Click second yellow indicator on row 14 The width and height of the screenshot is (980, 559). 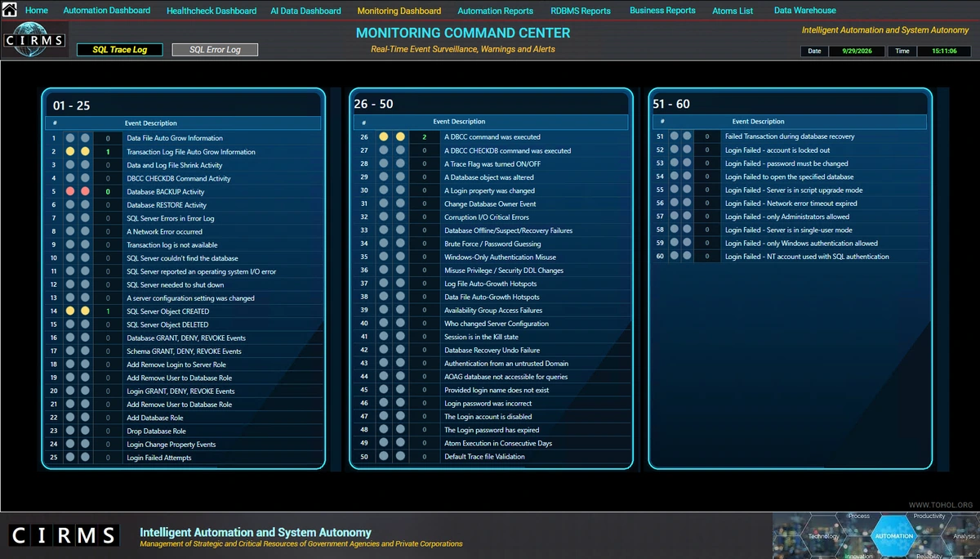85,311
